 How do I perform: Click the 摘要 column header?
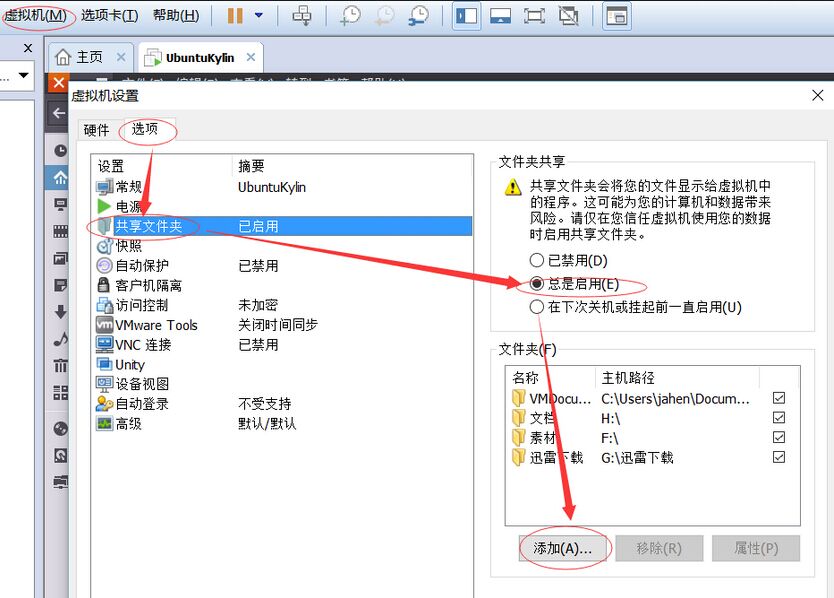352,166
